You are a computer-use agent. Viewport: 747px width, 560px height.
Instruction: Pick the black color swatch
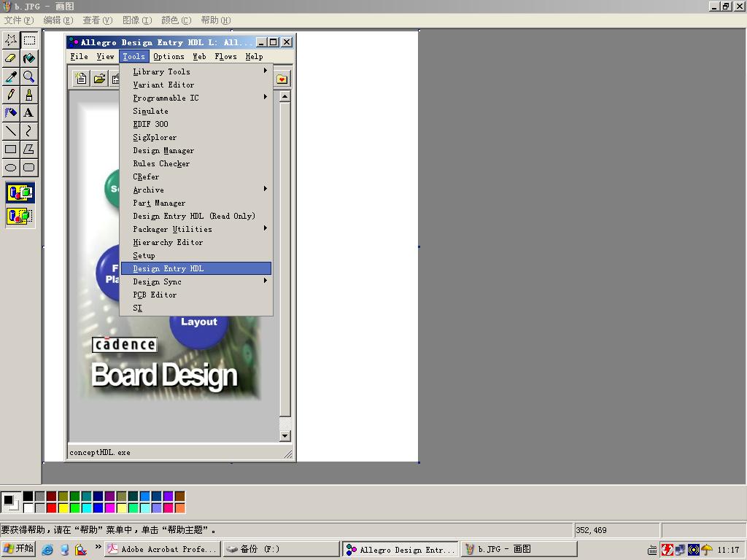click(x=28, y=497)
